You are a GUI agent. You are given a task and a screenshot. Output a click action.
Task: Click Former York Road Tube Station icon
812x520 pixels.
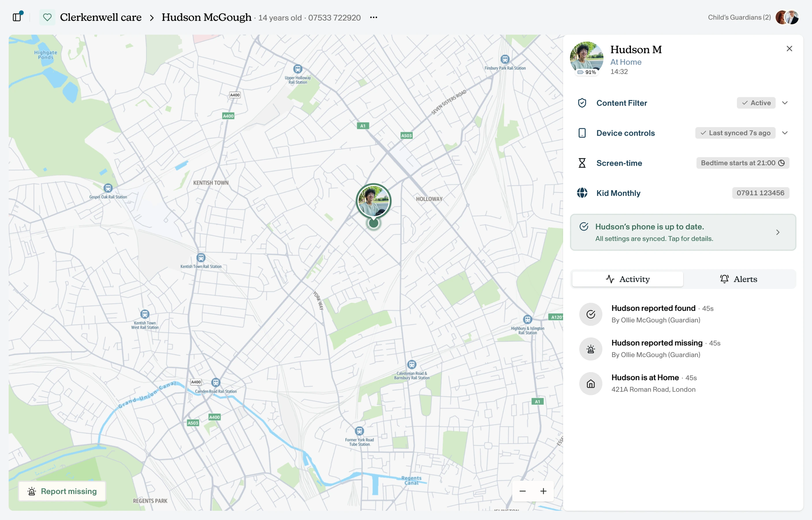[360, 431]
